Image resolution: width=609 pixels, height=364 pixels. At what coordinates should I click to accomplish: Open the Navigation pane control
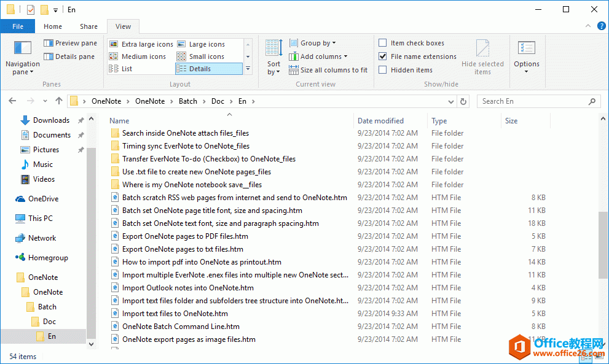[22, 58]
